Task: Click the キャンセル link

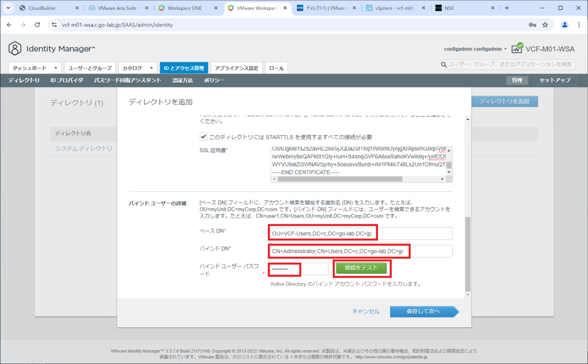Action: pyautogui.click(x=366, y=311)
